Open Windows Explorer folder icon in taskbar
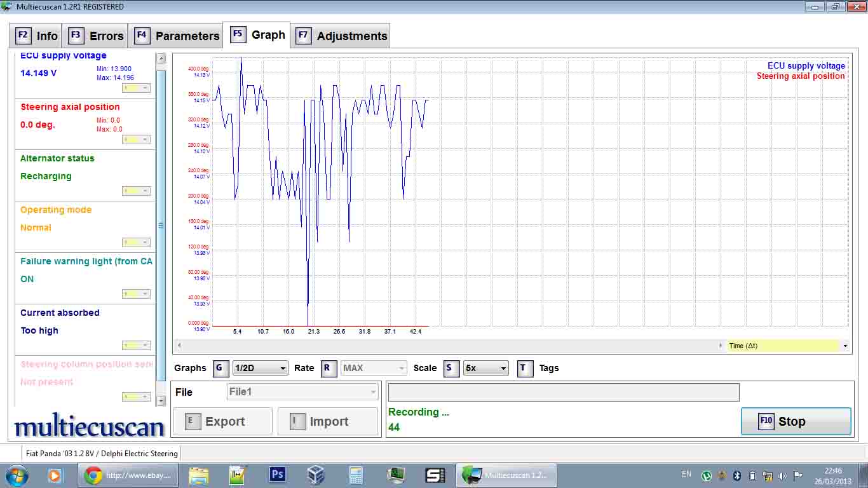 point(198,475)
